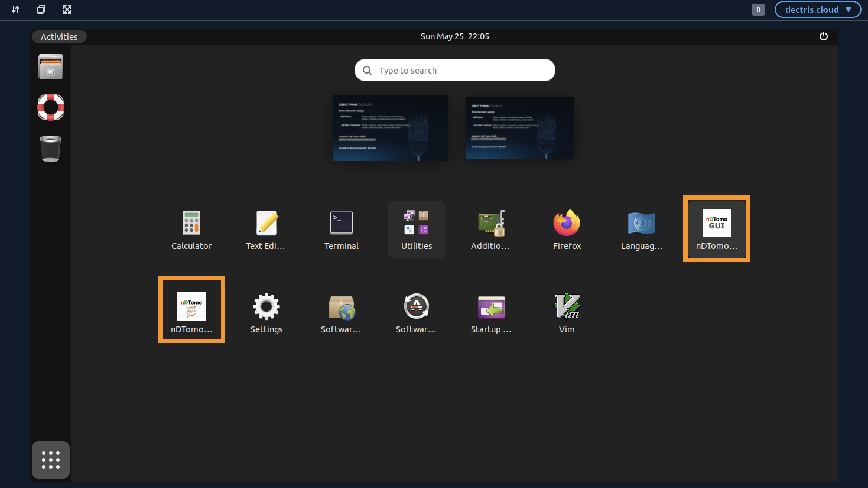Toggle the Show Applications grid button
This screenshot has width=868, height=488.
pyautogui.click(x=51, y=460)
